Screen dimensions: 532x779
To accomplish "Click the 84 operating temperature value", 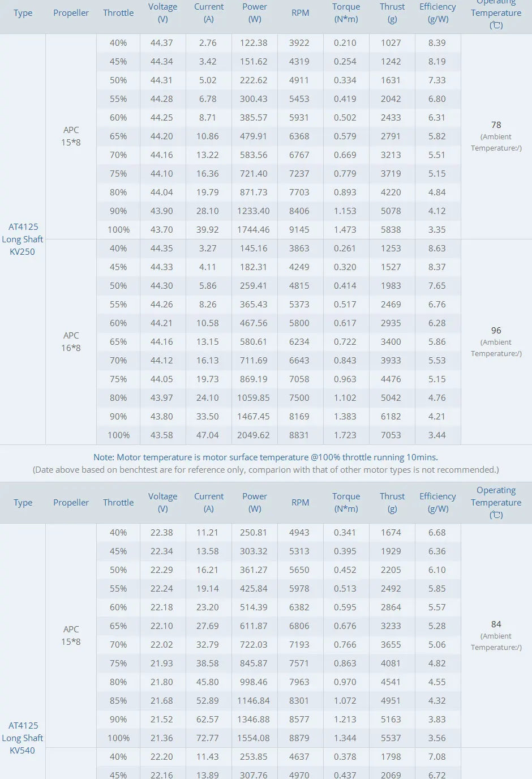I will point(496,624).
